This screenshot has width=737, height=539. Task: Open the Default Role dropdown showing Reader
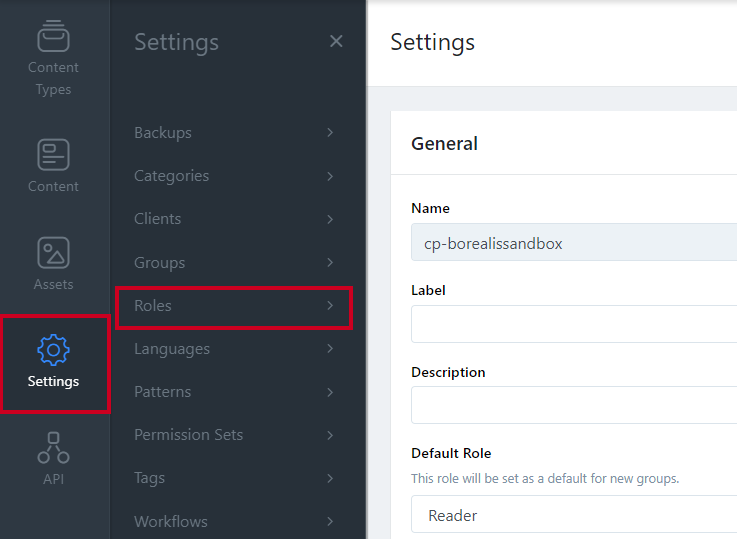pos(574,515)
